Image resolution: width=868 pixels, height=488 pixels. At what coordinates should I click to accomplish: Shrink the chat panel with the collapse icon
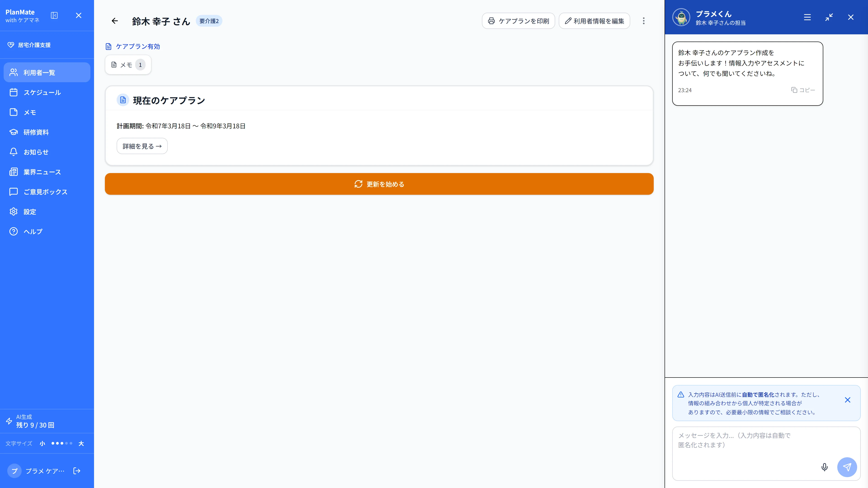(x=829, y=17)
